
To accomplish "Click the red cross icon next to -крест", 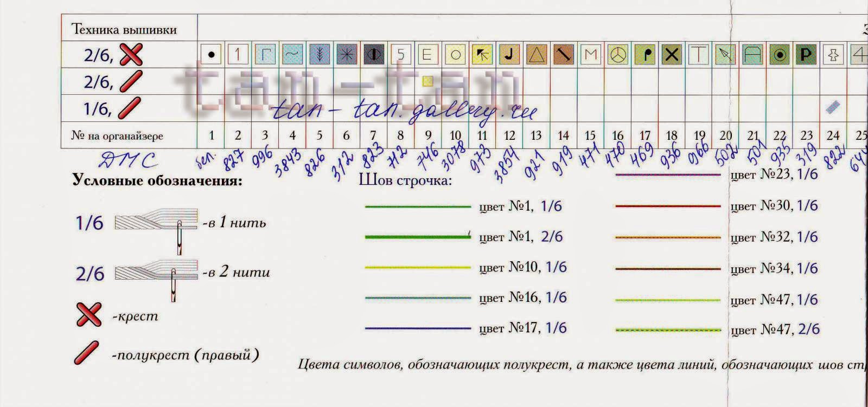I will 88,315.
